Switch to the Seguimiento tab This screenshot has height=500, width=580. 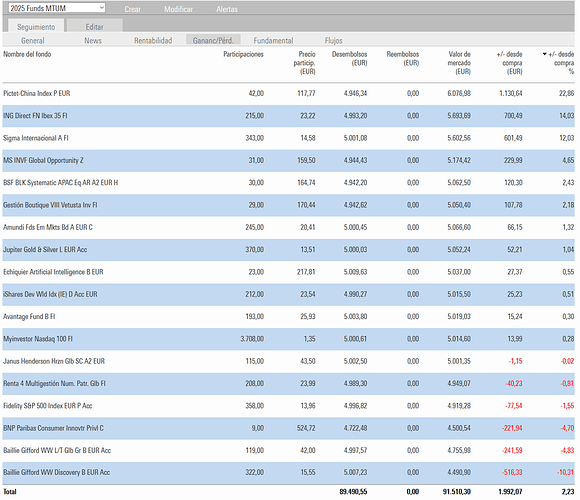pos(36,27)
